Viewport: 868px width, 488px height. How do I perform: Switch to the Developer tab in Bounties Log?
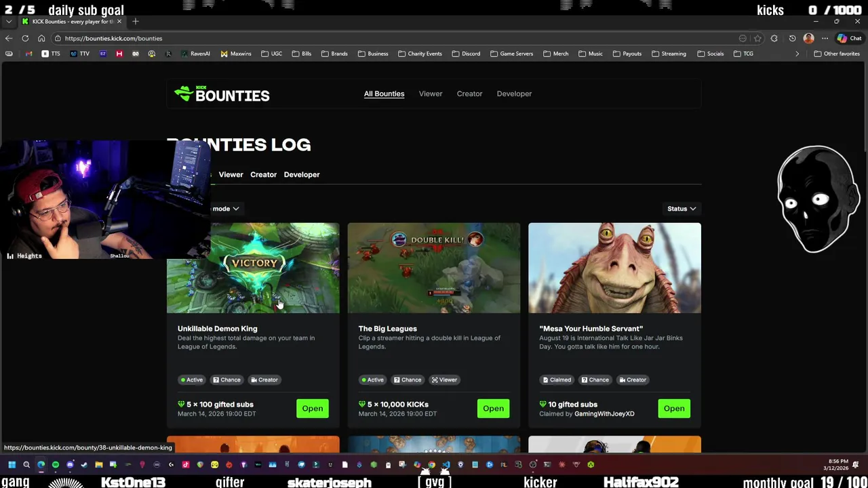pos(302,174)
